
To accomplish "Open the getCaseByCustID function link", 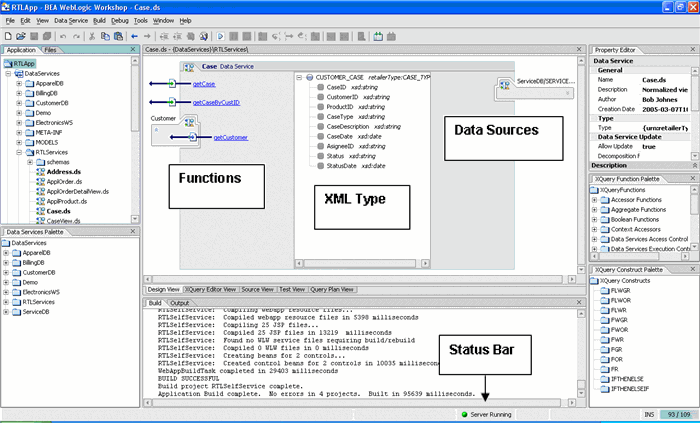I will coord(216,103).
